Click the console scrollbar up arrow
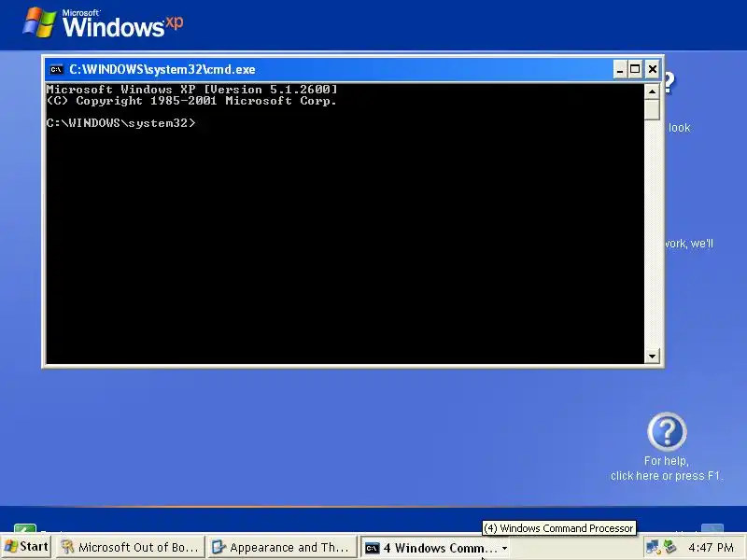Viewport: 747px width, 560px height. [652, 91]
